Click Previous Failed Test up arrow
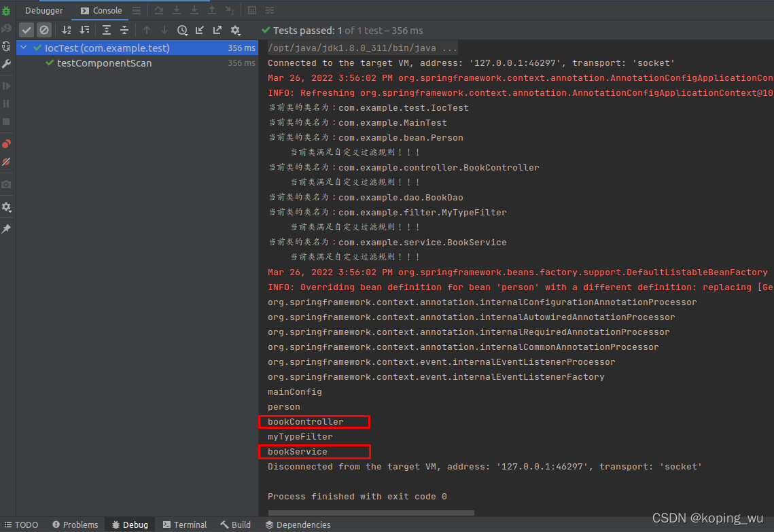The image size is (774, 532). pyautogui.click(x=147, y=30)
